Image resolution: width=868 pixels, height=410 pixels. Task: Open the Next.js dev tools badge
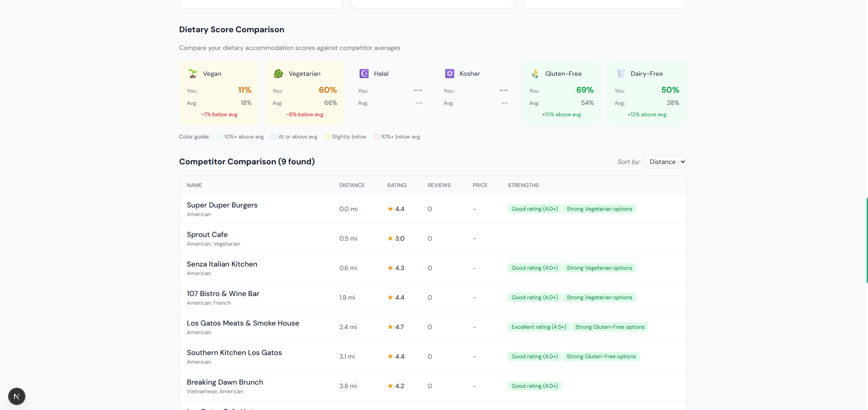(17, 396)
